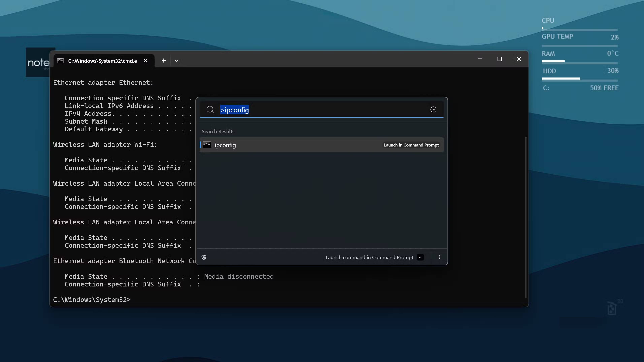This screenshot has height=362, width=644.
Task: Open the search history clock icon
Action: 433,109
